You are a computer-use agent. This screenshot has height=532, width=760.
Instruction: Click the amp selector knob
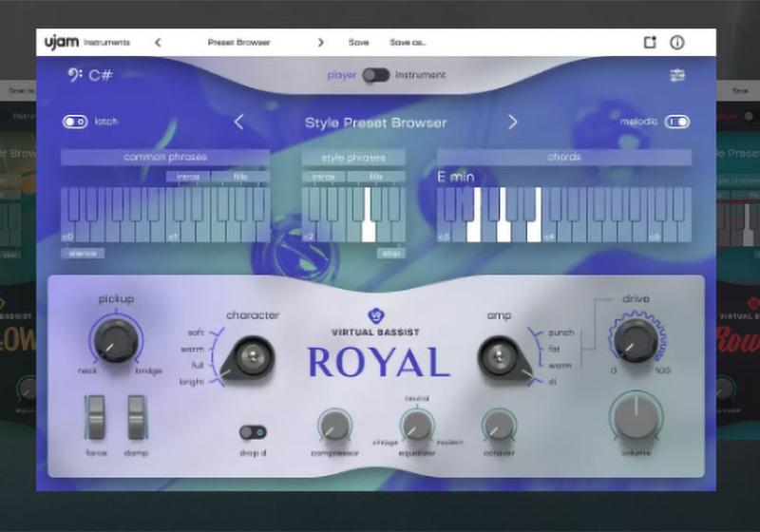tap(500, 356)
